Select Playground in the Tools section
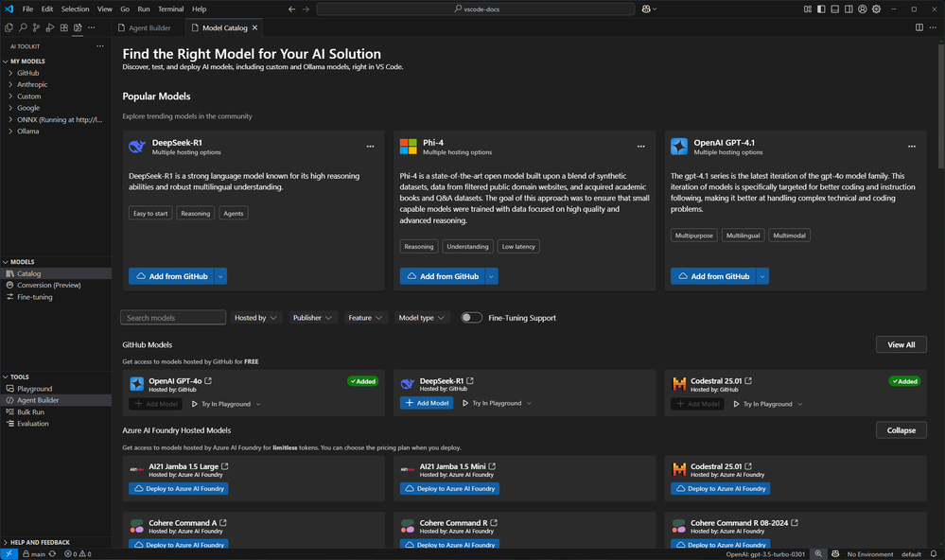945x560 pixels. [x=34, y=389]
